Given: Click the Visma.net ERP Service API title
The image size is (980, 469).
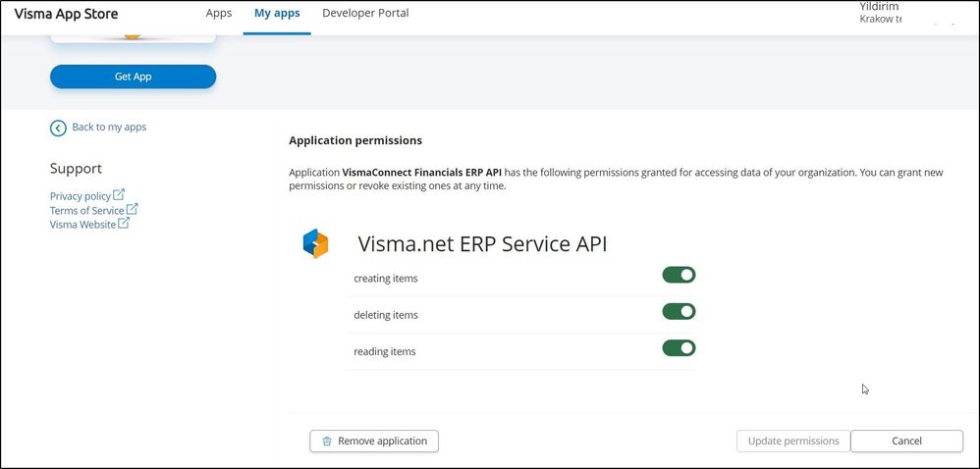Looking at the screenshot, I should 482,244.
